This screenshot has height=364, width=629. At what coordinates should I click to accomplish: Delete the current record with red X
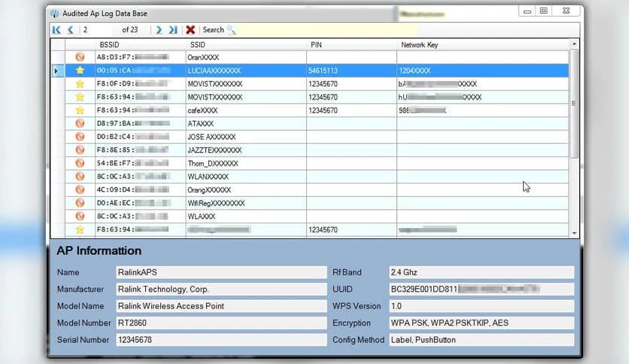tap(190, 30)
